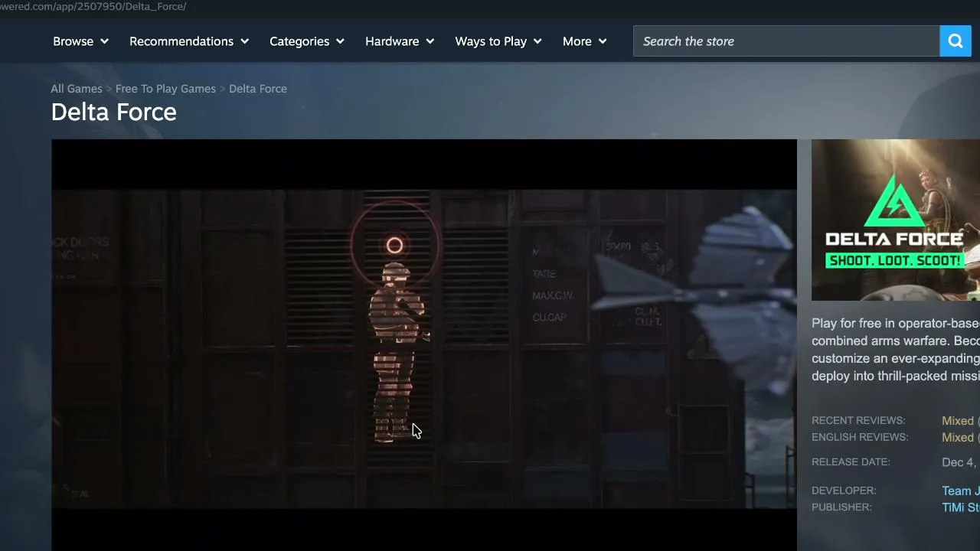Viewport: 980px width, 551px height.
Task: Open the Browse menu
Action: [80, 41]
